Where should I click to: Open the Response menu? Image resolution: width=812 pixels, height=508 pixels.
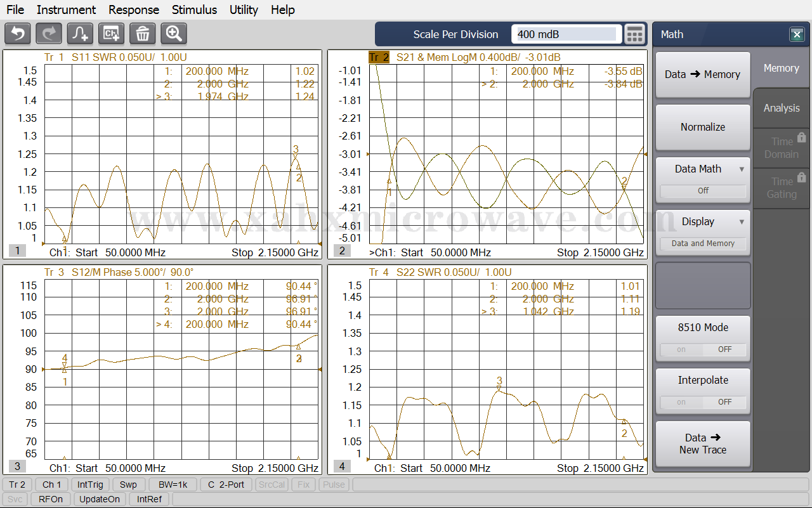click(x=134, y=10)
